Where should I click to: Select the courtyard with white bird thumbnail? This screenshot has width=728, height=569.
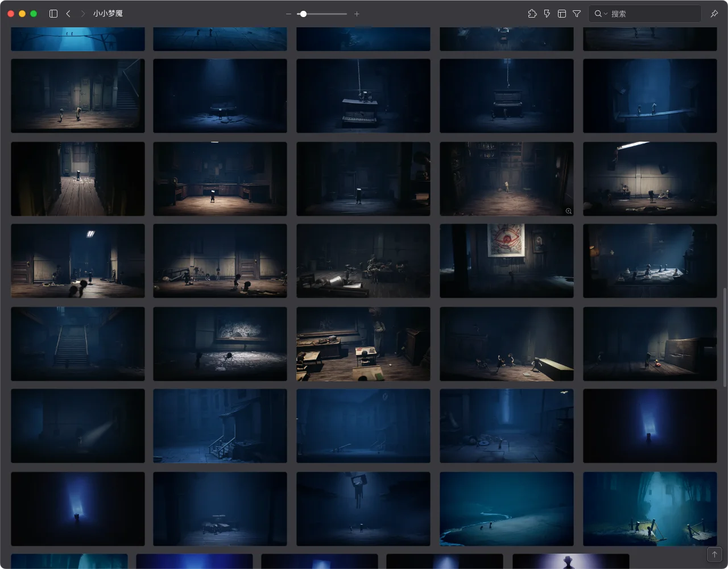click(507, 426)
